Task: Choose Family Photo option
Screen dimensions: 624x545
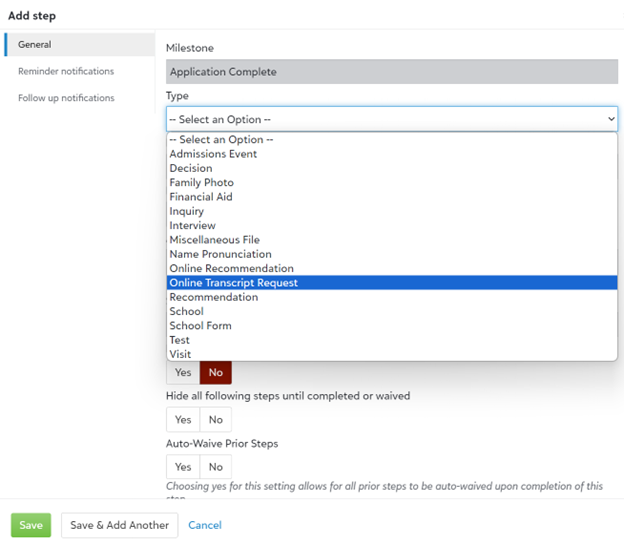Action: (x=392, y=183)
